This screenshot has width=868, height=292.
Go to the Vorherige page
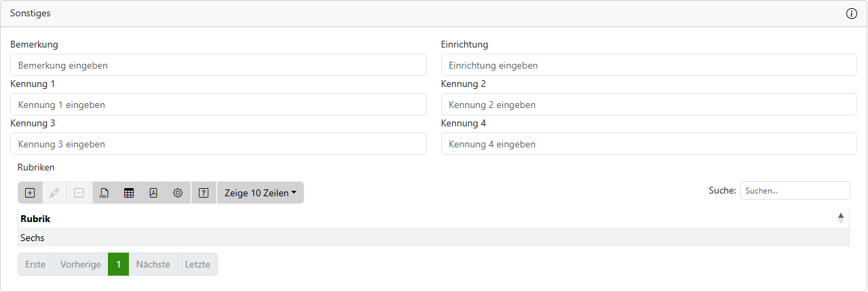coord(80,264)
